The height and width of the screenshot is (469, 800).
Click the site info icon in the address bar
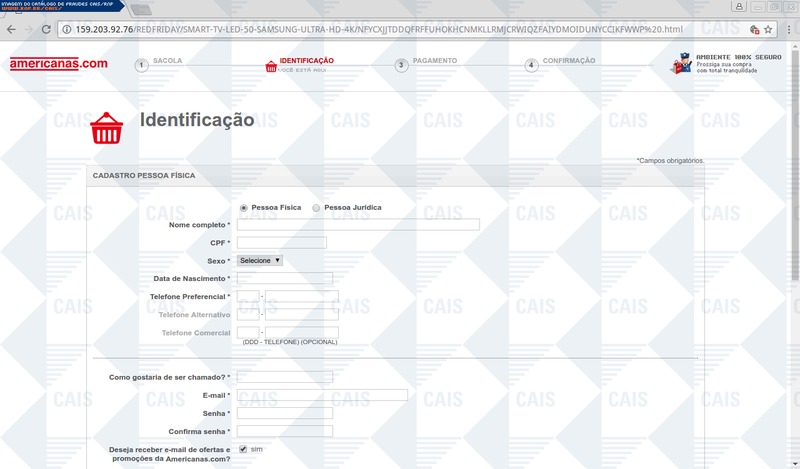[66, 30]
